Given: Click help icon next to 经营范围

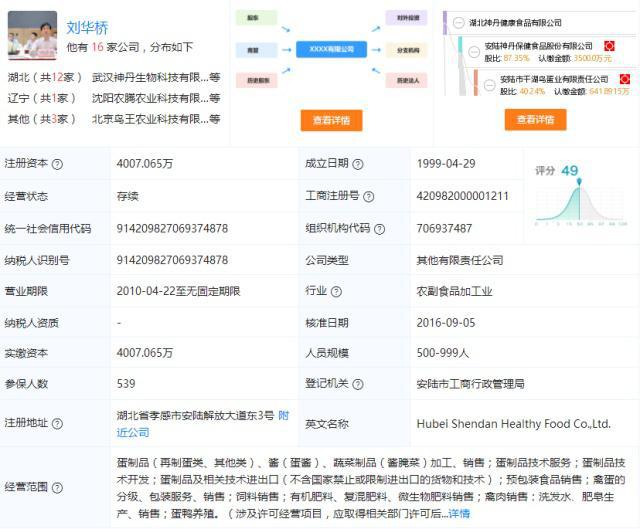Looking at the screenshot, I should (x=58, y=487).
